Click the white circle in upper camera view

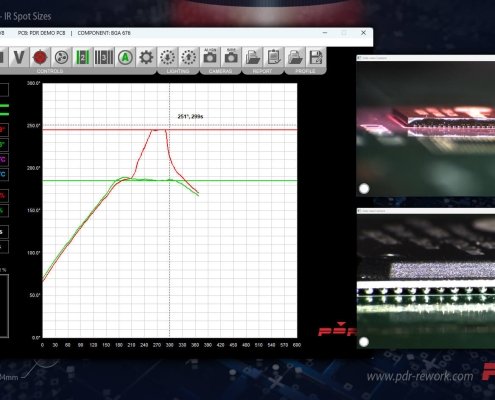364,189
